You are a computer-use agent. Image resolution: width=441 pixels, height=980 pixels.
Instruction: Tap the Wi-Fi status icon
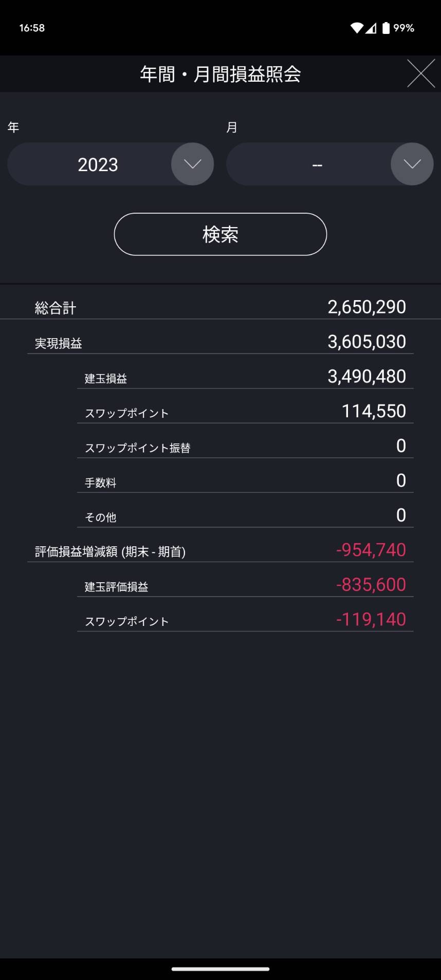tap(357, 28)
